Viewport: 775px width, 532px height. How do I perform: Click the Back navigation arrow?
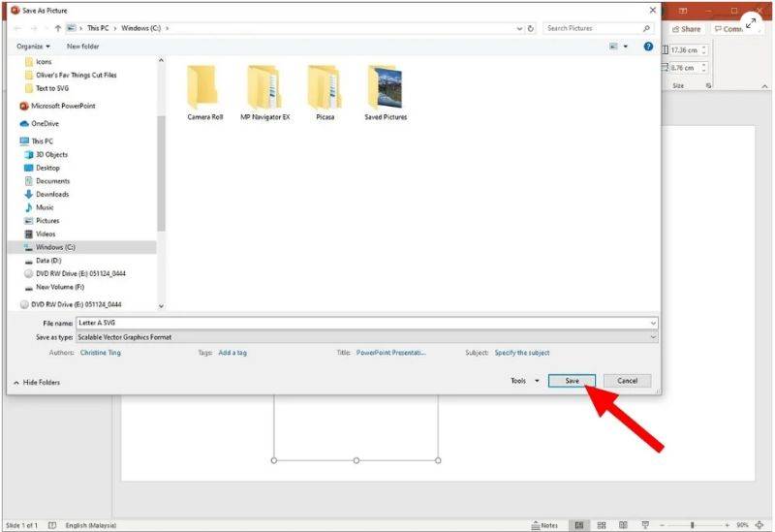[17, 28]
